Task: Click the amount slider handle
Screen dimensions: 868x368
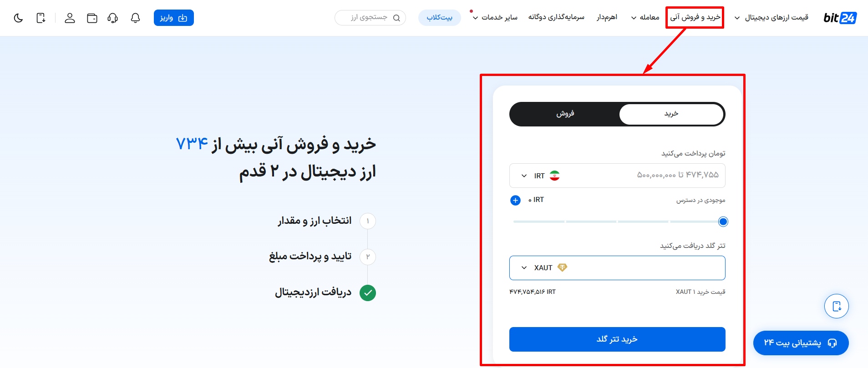Action: click(x=723, y=222)
